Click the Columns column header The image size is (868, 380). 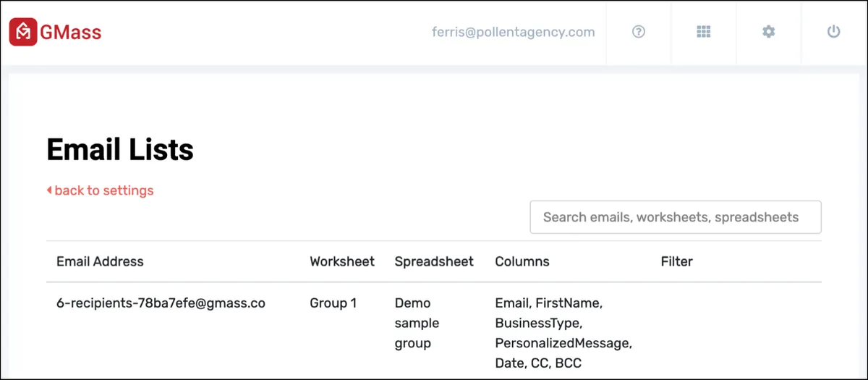[x=522, y=261]
